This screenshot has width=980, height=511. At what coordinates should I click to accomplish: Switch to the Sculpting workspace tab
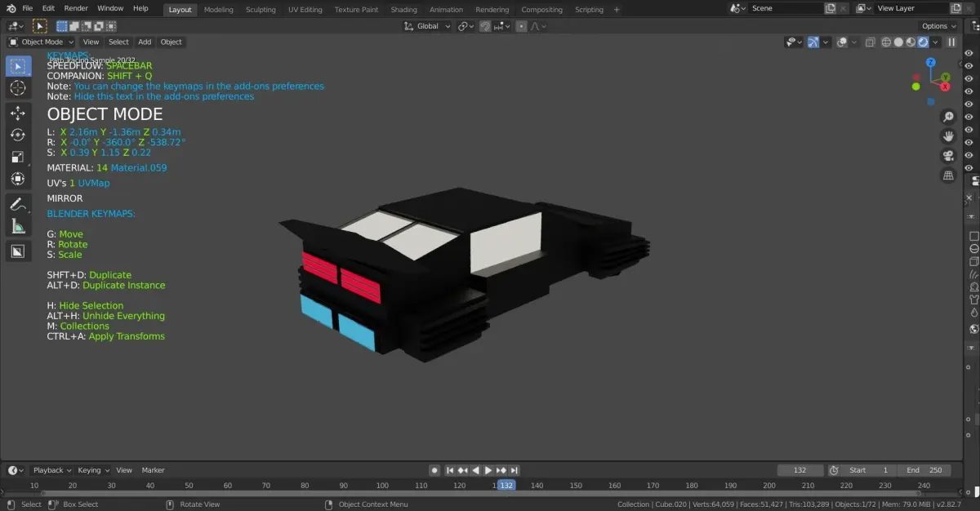click(261, 10)
